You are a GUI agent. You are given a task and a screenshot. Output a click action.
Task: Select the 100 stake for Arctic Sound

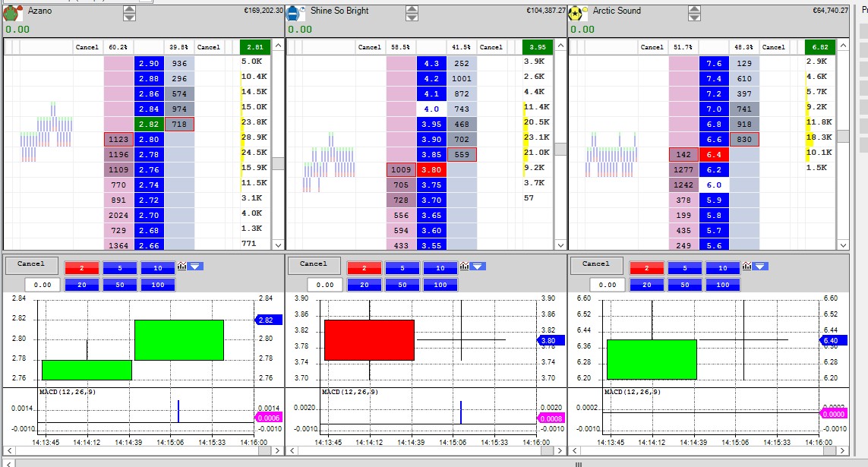[723, 285]
